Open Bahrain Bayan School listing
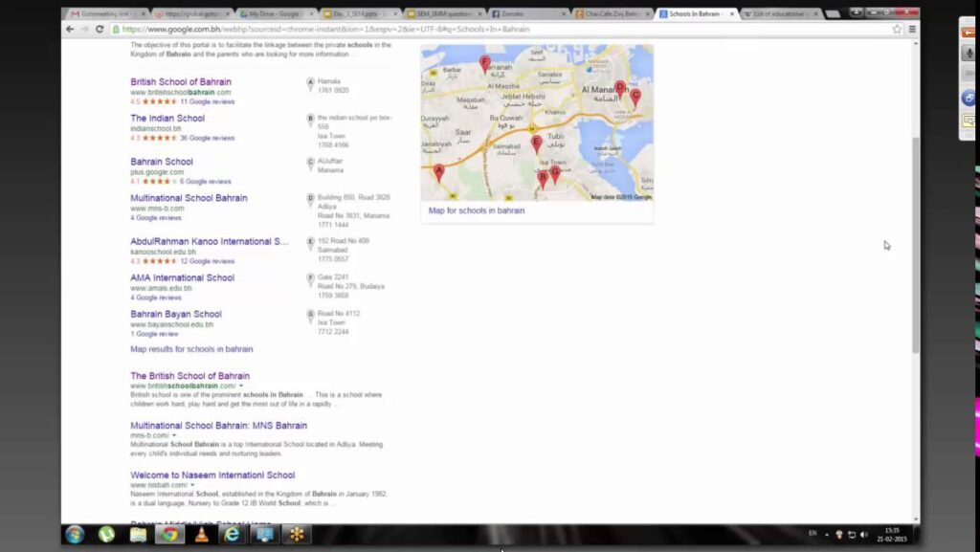Screen dimensions: 980x552 click(176, 314)
